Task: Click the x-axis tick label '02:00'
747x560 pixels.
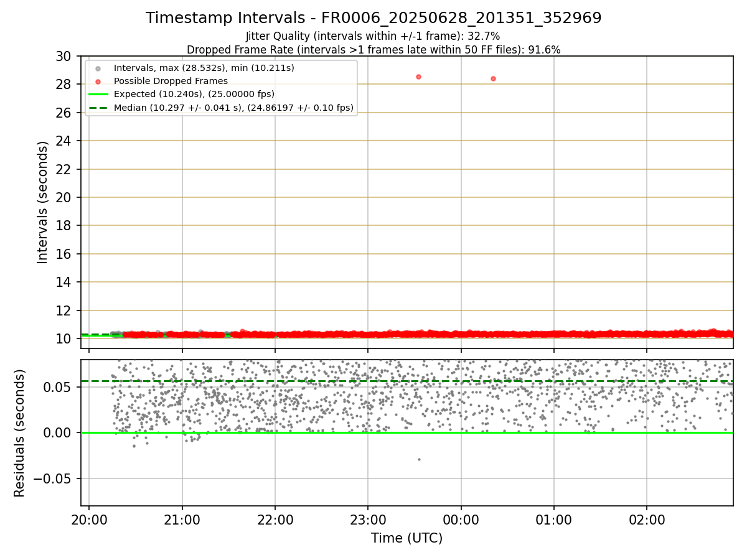Action: [647, 519]
